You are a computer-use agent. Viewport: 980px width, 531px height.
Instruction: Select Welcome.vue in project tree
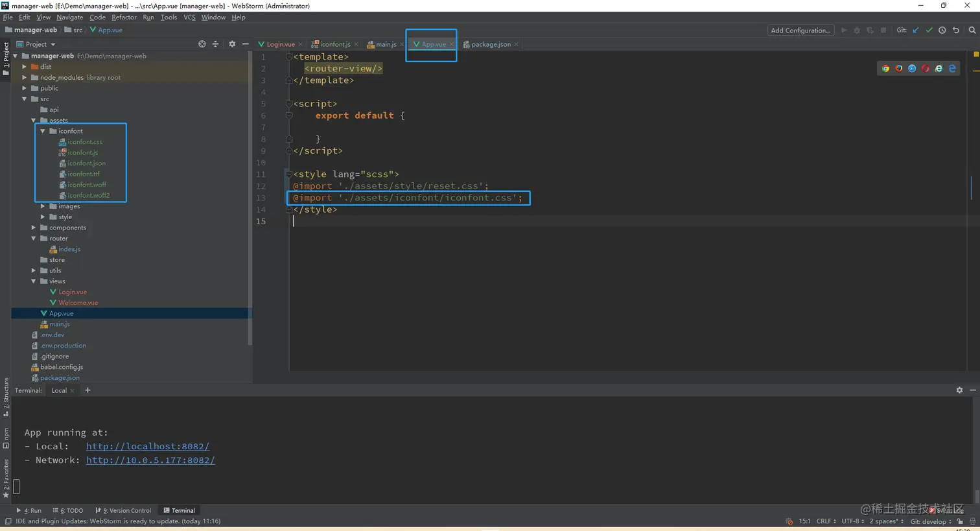coord(78,303)
